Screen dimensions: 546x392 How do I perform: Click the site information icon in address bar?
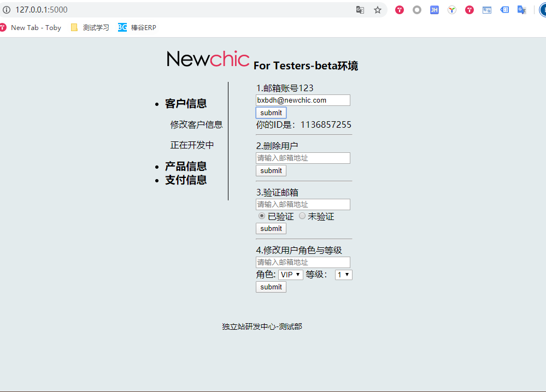coord(7,10)
